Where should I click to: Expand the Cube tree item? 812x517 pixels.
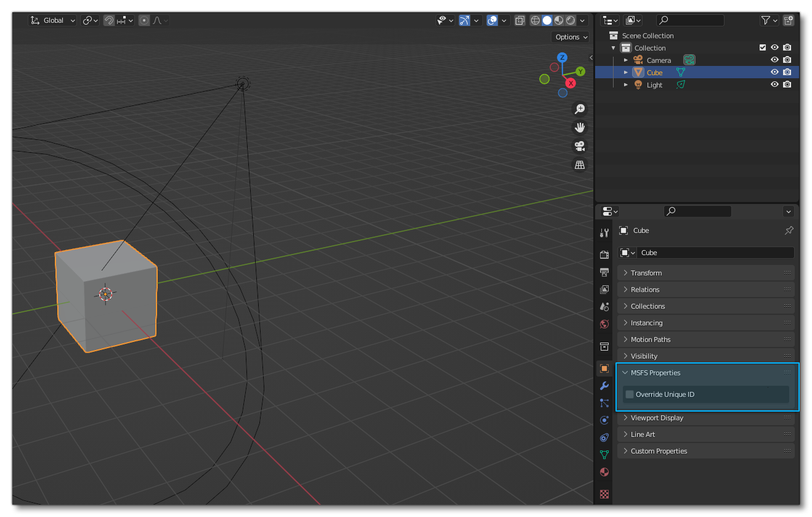pos(626,73)
